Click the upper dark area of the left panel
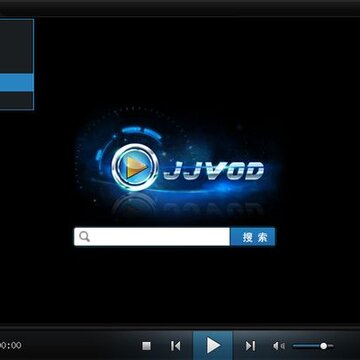 tap(17, 47)
